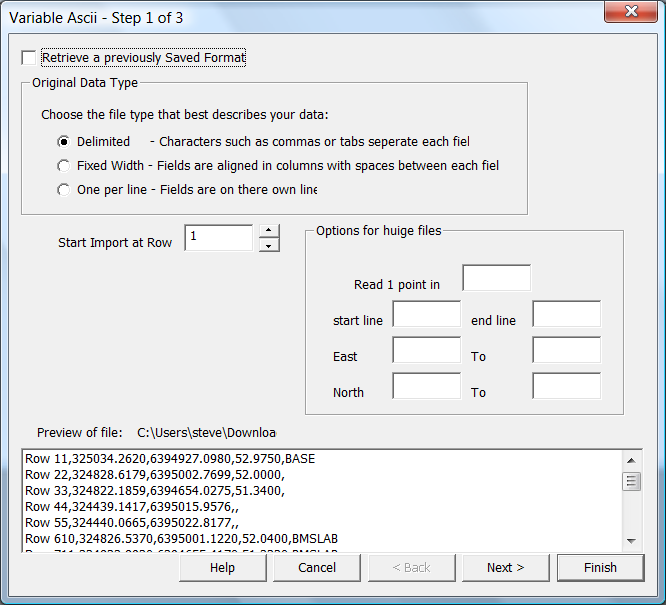Click the Read 1 point in field
The height and width of the screenshot is (605, 666).
(496, 278)
